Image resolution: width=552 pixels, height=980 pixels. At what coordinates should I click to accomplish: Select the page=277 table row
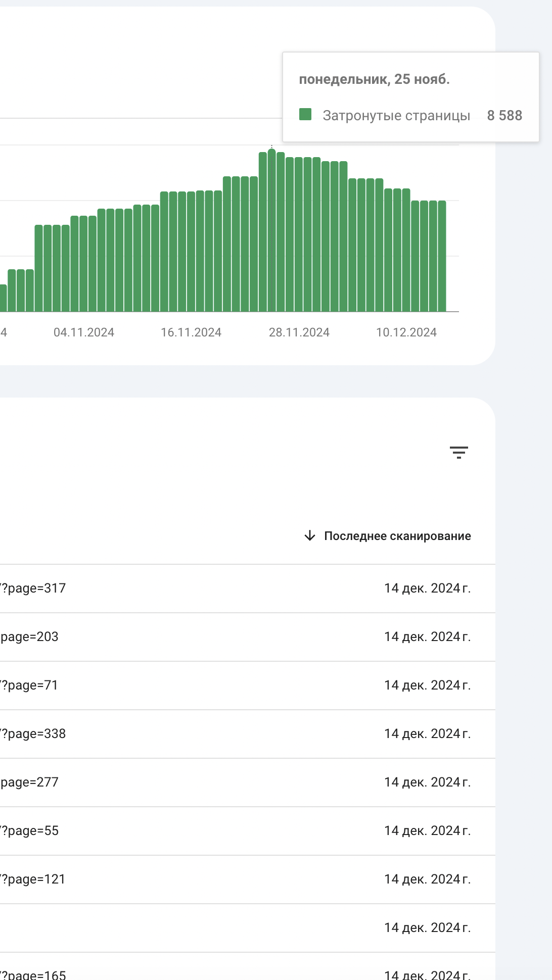[x=29, y=782]
